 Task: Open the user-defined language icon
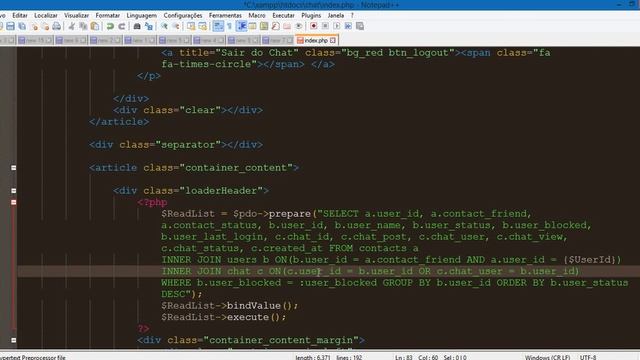click(x=253, y=26)
